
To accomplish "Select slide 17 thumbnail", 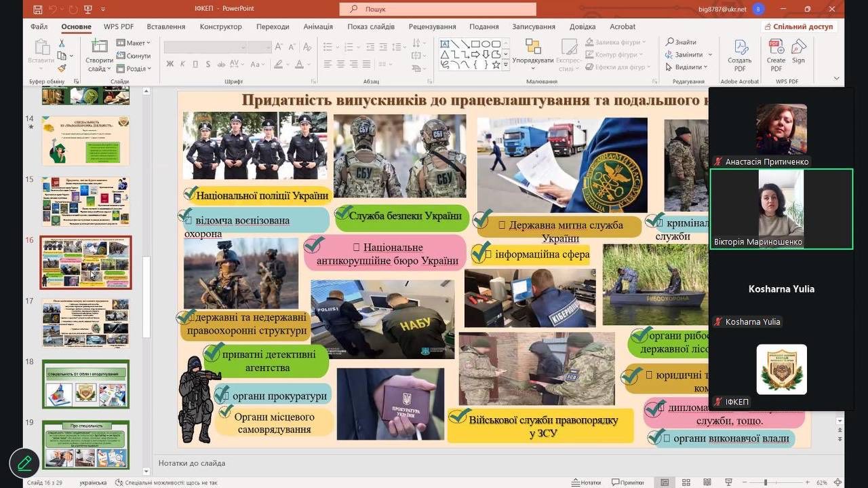I will [85, 323].
